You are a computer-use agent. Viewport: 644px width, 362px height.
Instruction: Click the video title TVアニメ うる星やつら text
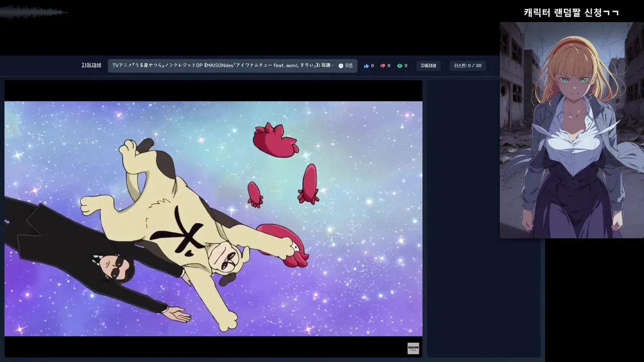[x=223, y=65]
